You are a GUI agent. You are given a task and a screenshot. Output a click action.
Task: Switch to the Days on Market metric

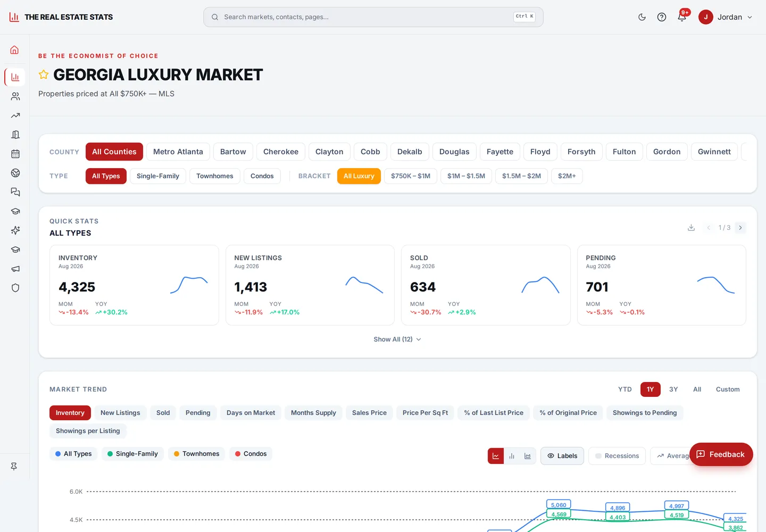251,413
